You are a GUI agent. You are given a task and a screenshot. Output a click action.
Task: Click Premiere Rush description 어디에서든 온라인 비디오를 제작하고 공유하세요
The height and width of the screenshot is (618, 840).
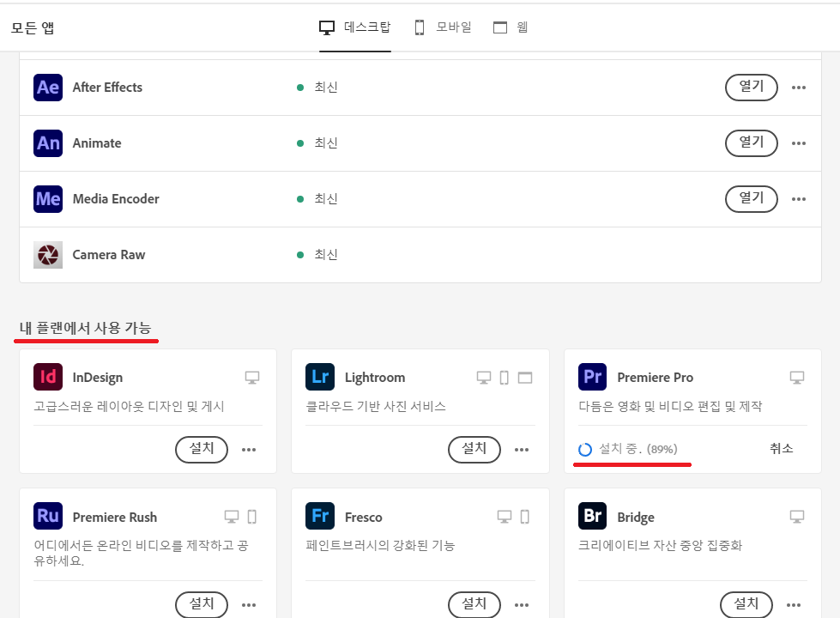(141, 553)
